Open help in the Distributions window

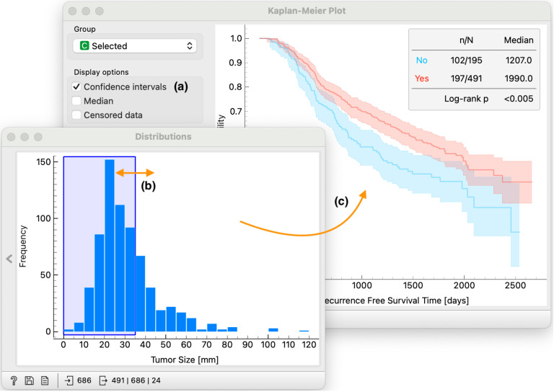point(14,380)
